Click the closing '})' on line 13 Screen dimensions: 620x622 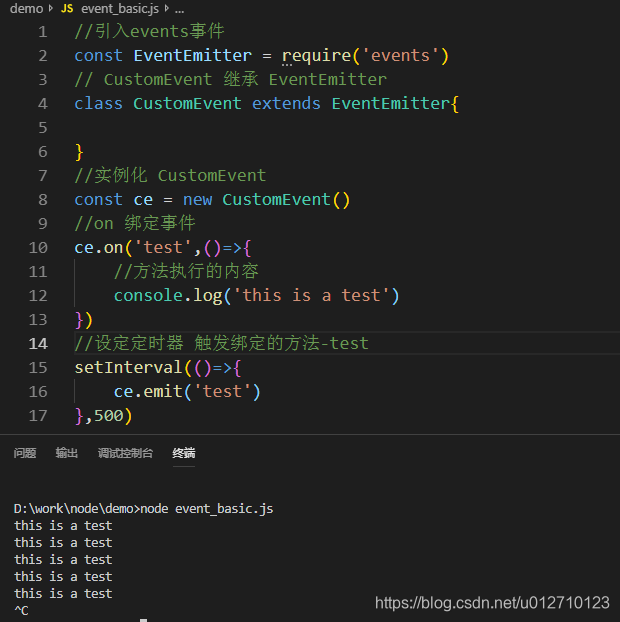(84, 320)
